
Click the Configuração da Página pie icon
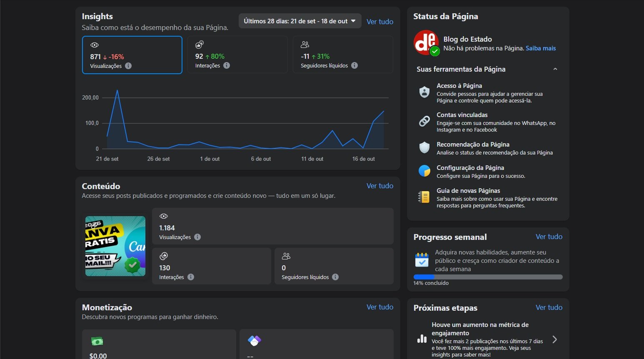(x=424, y=171)
